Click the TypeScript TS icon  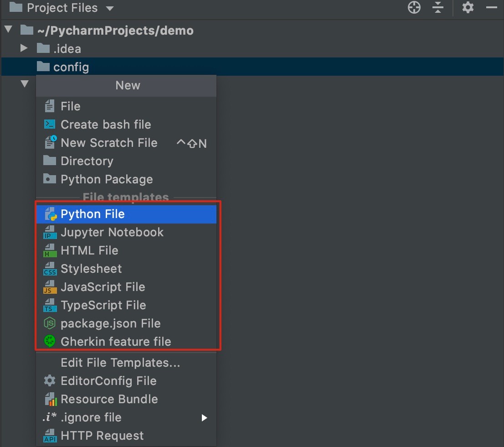(50, 306)
